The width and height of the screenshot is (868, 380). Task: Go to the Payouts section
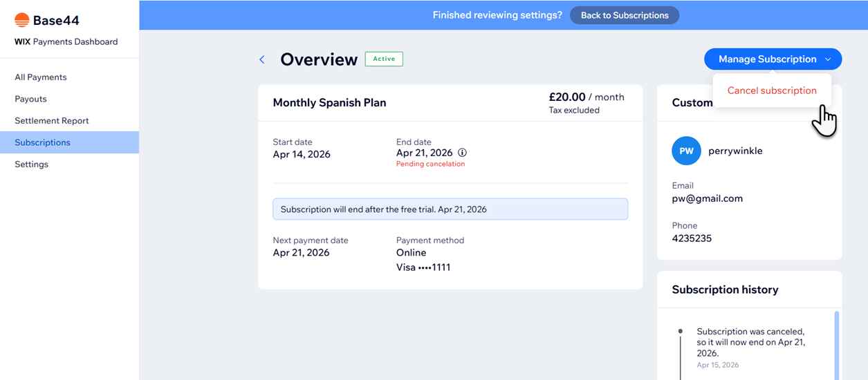pyautogui.click(x=31, y=99)
